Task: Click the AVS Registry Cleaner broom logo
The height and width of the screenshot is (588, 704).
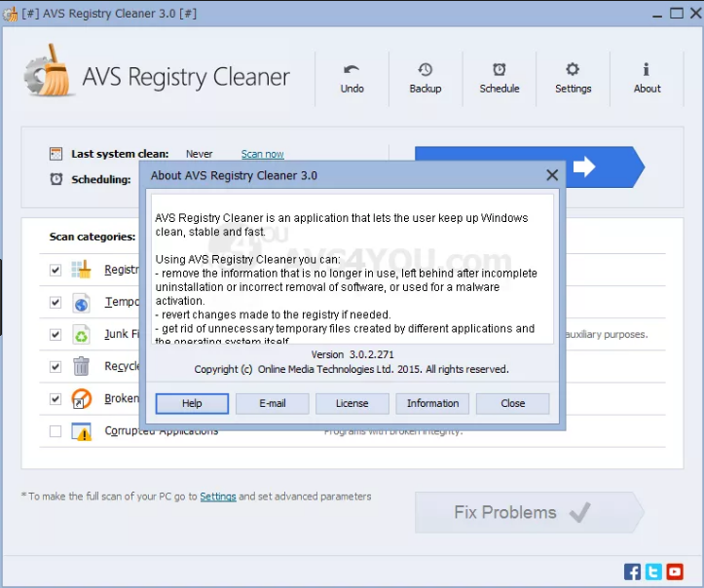Action: point(48,72)
